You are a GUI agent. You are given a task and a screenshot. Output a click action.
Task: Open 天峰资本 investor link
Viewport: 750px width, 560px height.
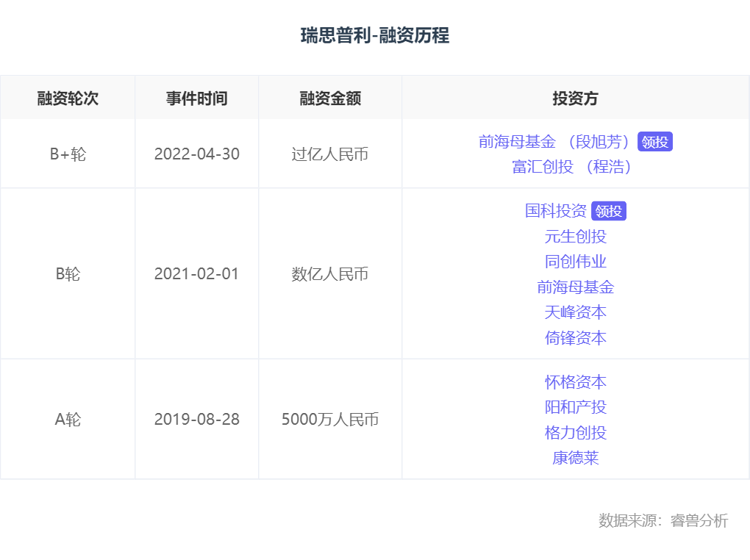[x=576, y=312]
